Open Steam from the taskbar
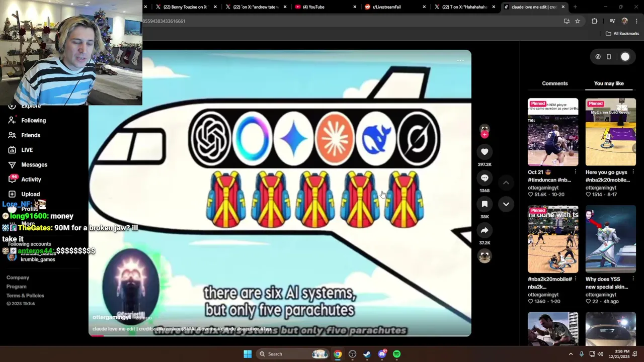Image resolution: width=644 pixels, height=362 pixels. tap(367, 354)
